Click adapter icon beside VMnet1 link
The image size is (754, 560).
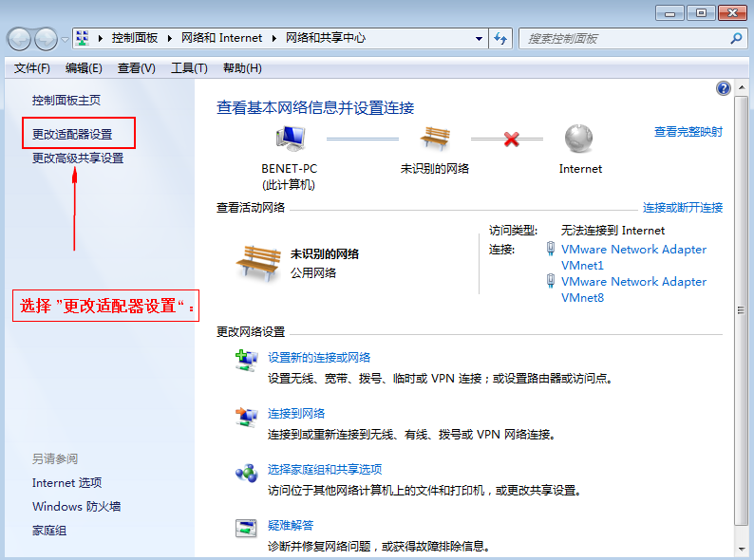[x=551, y=249]
